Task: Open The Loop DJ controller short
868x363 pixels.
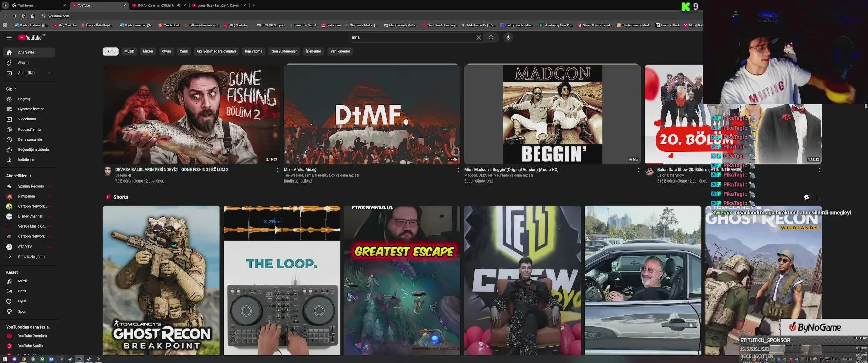Action: pos(282,280)
